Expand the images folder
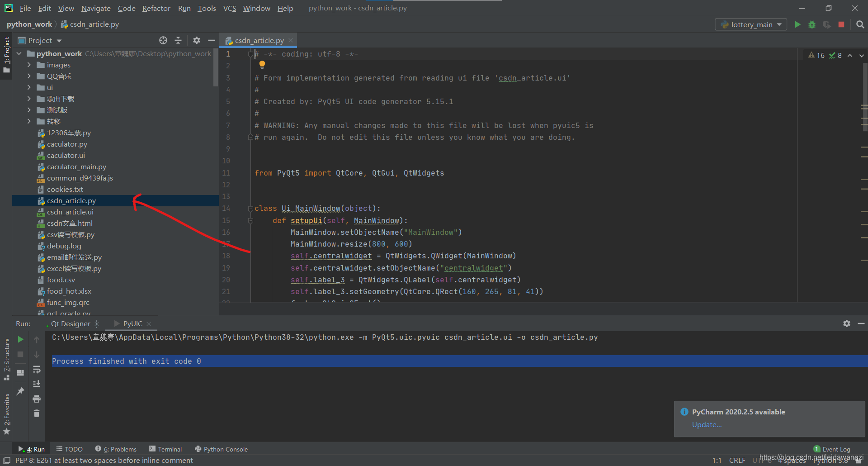 (29, 65)
